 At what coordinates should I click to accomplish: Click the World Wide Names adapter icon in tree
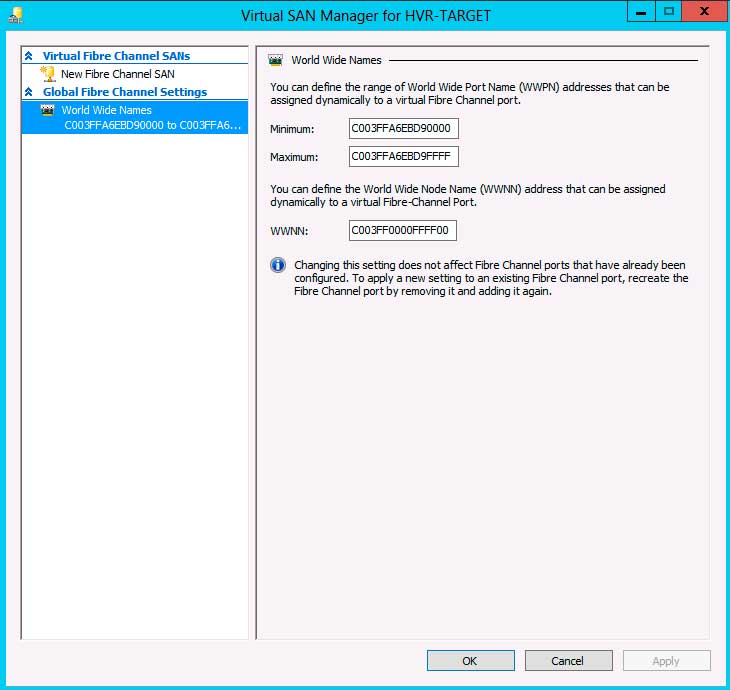(x=47, y=110)
